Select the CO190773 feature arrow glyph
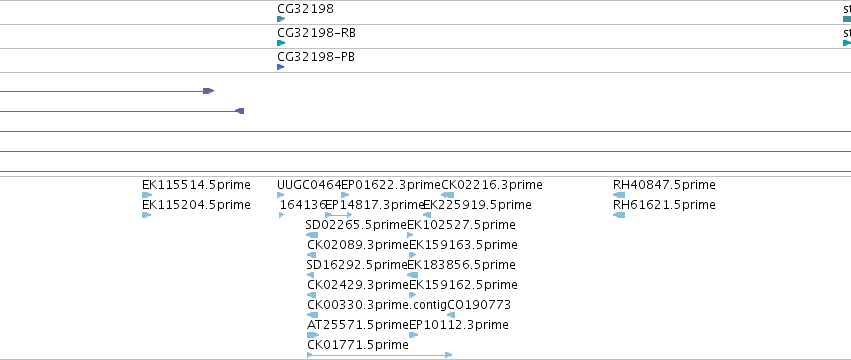 451,315
